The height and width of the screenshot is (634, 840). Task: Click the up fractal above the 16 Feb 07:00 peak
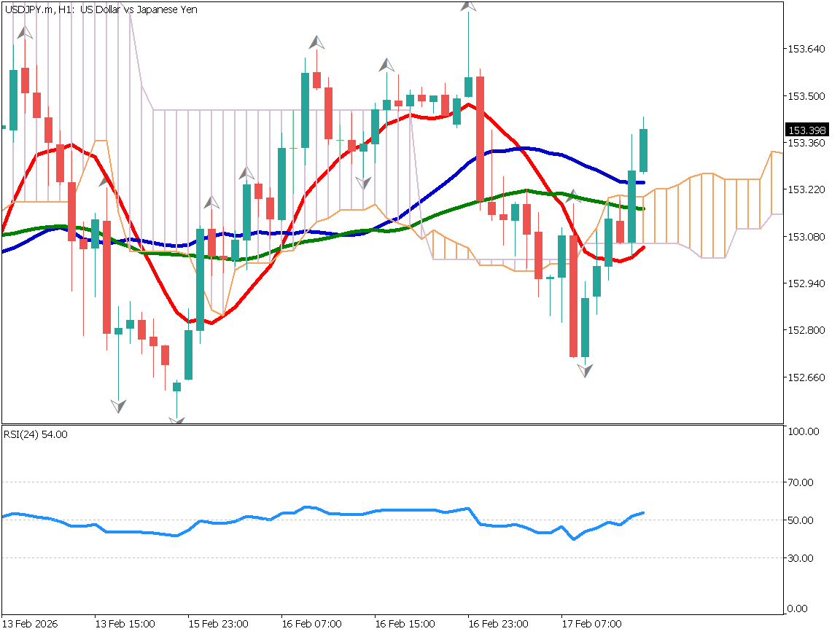tap(316, 42)
